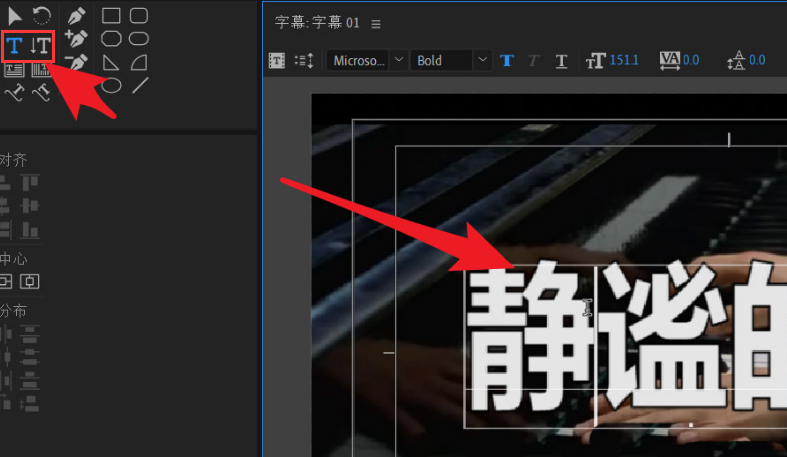Open the Microso... font family dropdown

(366, 61)
